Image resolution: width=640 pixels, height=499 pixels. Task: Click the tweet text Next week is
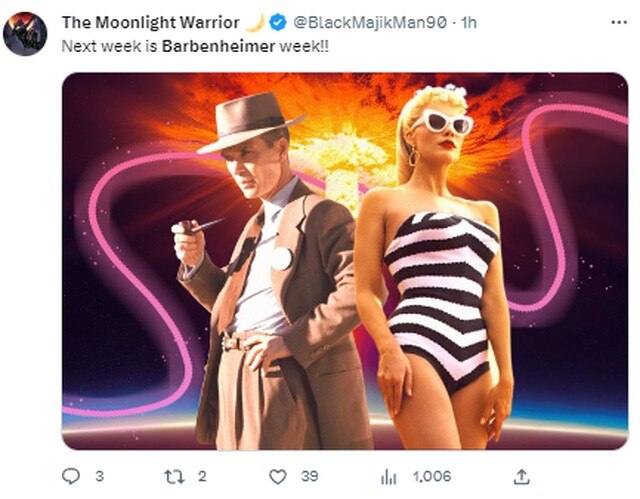(109, 46)
